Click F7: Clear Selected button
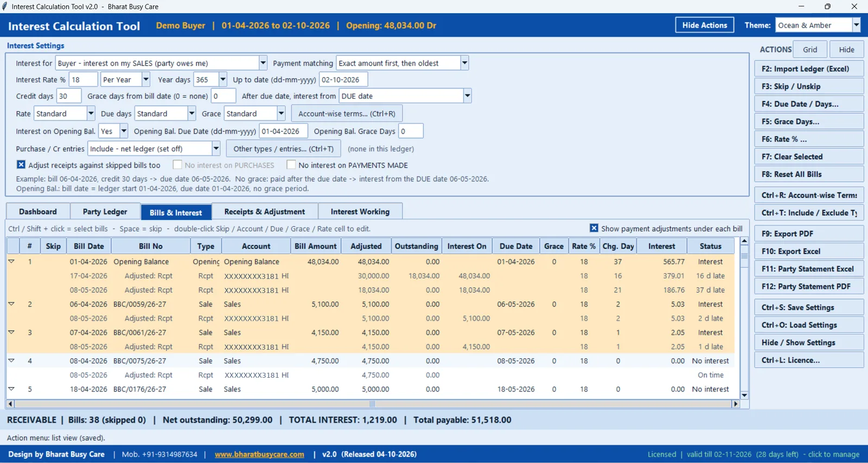Screen dimensions: 868x463 (809, 156)
